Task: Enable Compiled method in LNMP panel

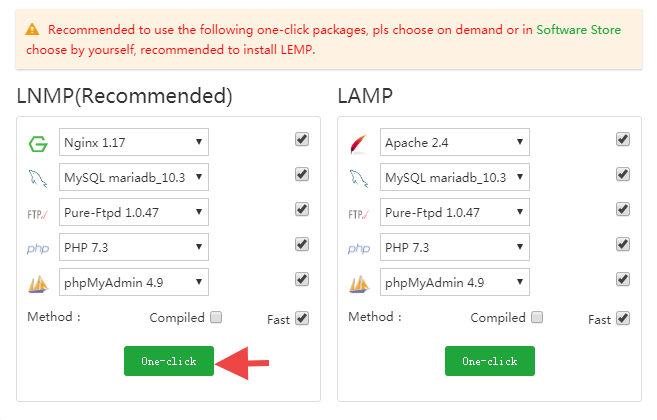Action: [x=216, y=317]
